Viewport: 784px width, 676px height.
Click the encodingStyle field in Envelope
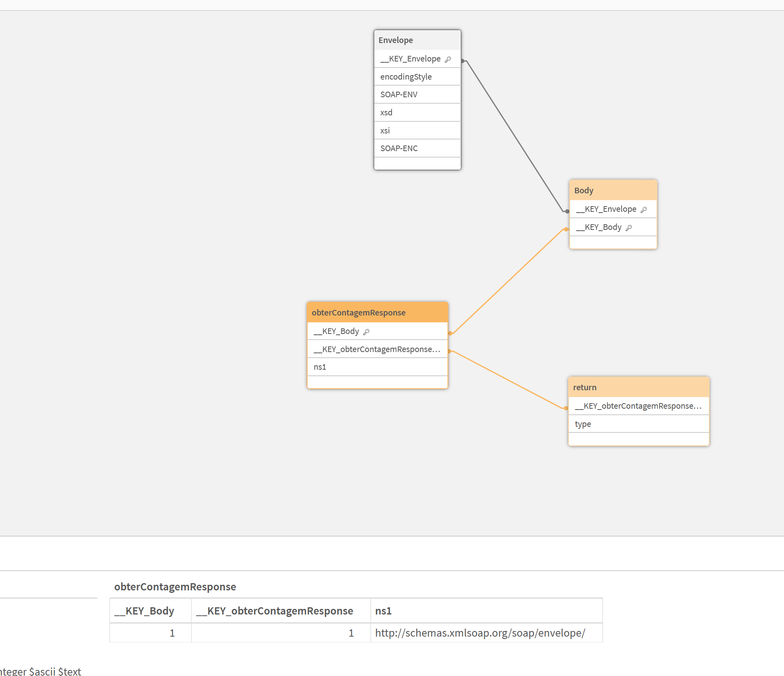pyautogui.click(x=417, y=77)
